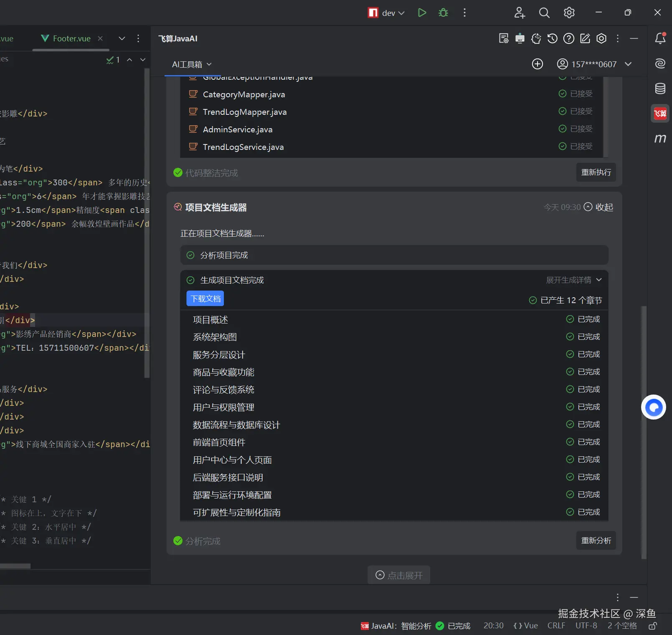Open TrendLogMapper.java from the file list

pos(245,112)
